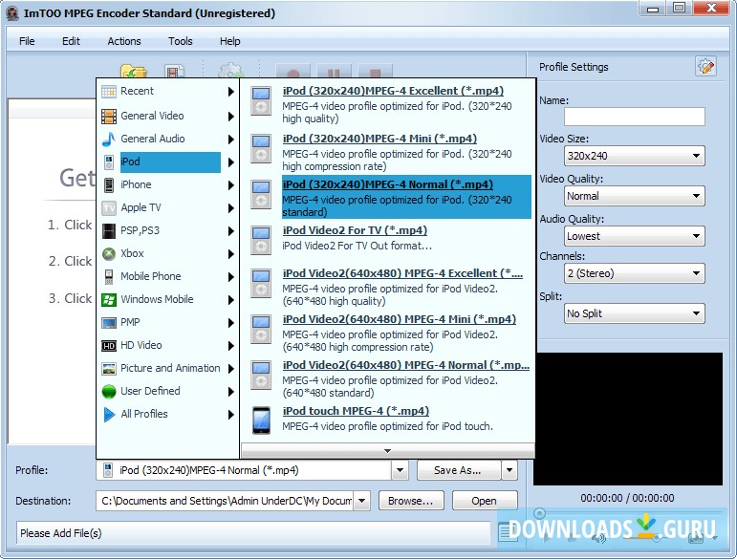737x560 pixels.
Task: Open the Edit menu
Action: (71, 41)
